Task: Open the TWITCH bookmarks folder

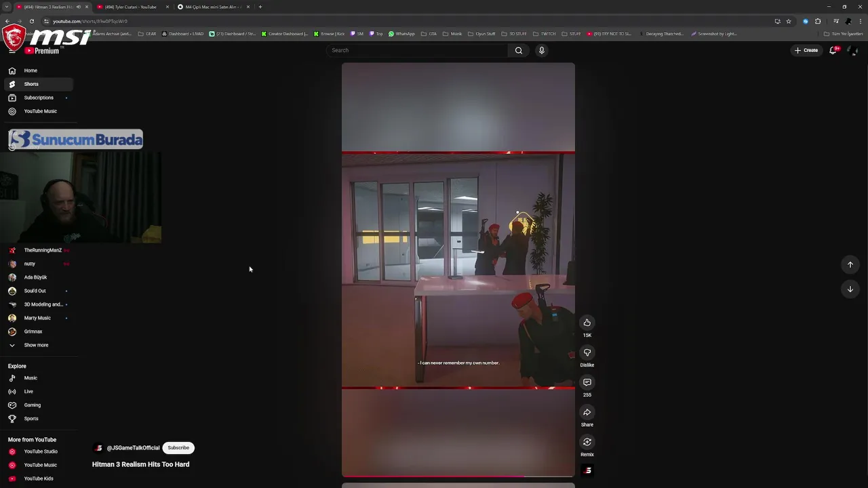Action: coord(544,34)
